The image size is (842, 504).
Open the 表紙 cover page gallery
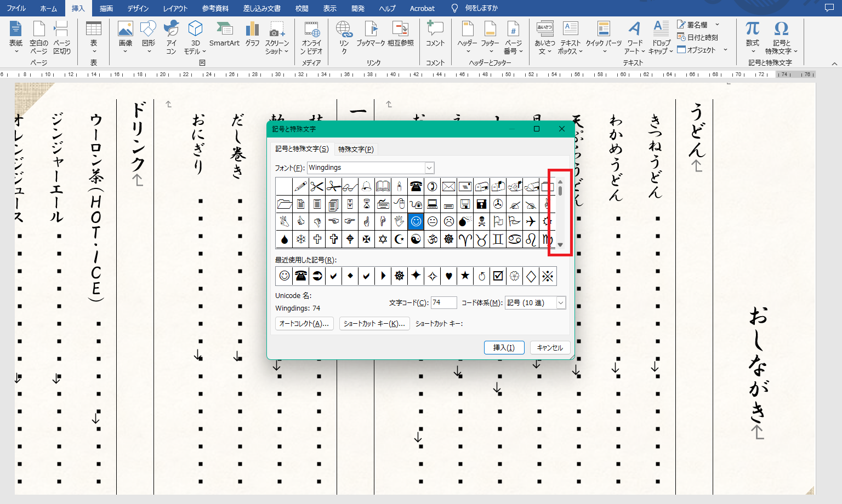click(x=16, y=37)
